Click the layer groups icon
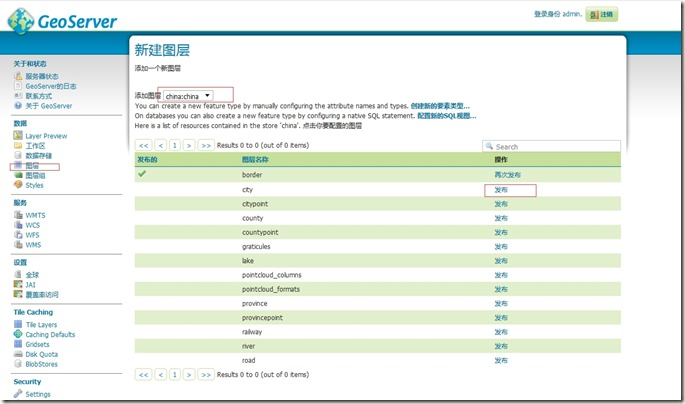The height and width of the screenshot is (404, 685). 18,175
